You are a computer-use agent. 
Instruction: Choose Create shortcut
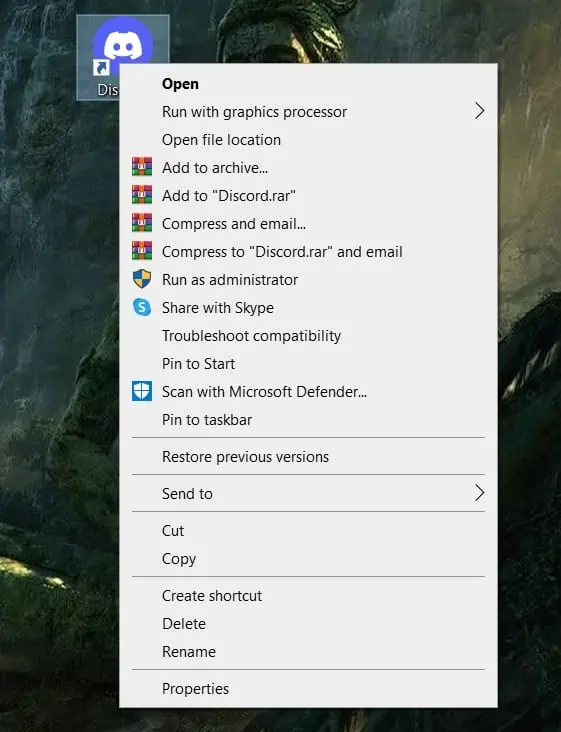pyautogui.click(x=308, y=596)
